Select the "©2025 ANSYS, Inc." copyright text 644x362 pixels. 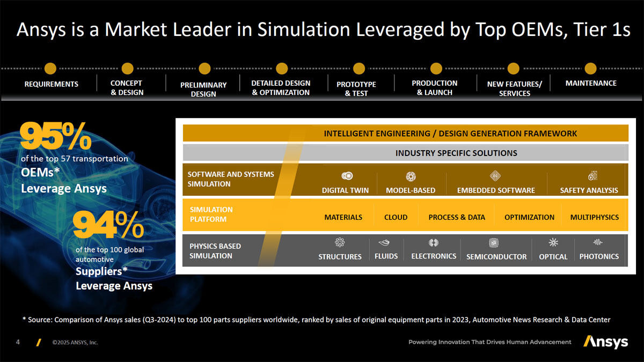[x=75, y=342]
